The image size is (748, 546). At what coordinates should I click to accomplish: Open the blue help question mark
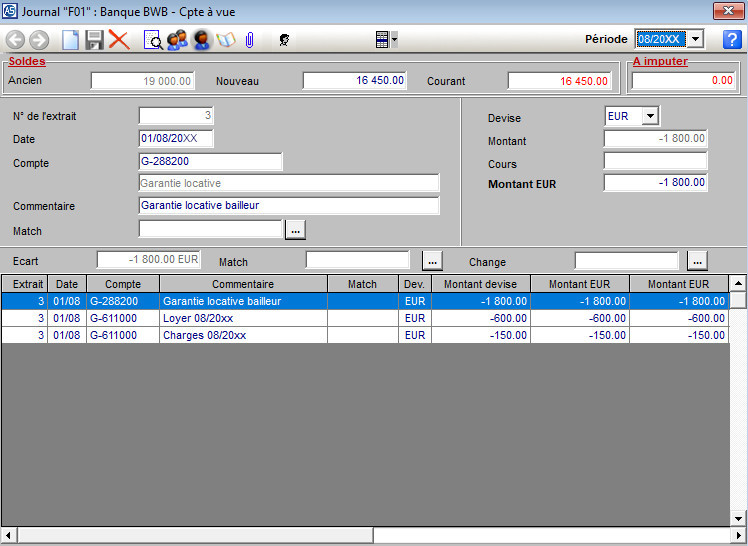[x=731, y=39]
